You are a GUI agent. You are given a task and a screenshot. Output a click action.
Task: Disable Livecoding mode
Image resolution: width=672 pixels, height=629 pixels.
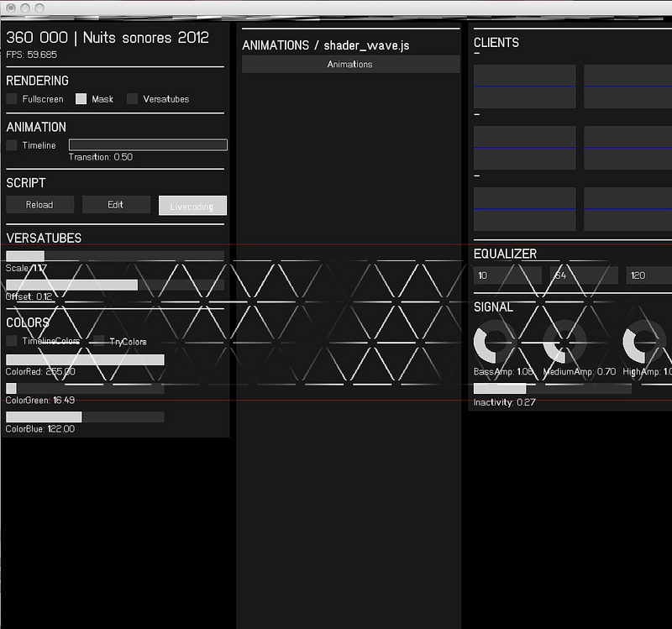(x=192, y=204)
